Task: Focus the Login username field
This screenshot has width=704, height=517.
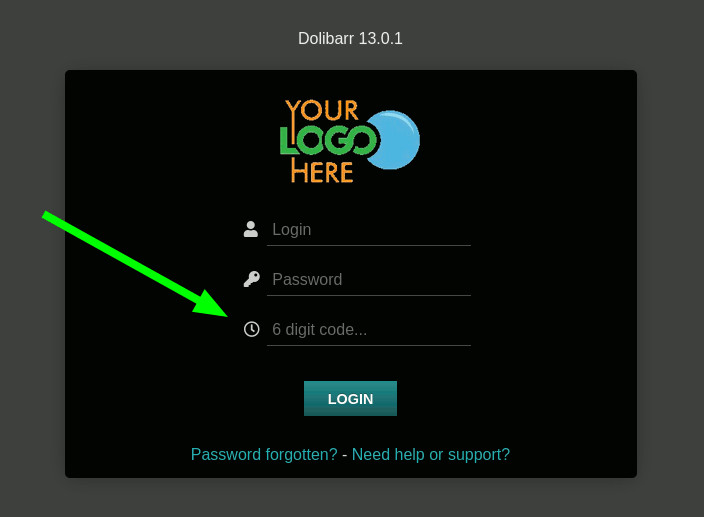Action: [369, 229]
